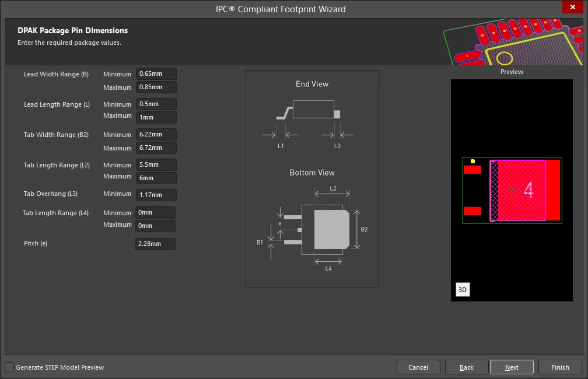Image resolution: width=588 pixels, height=379 pixels.
Task: Click the footprint preview's large tab pad 4
Action: [525, 191]
